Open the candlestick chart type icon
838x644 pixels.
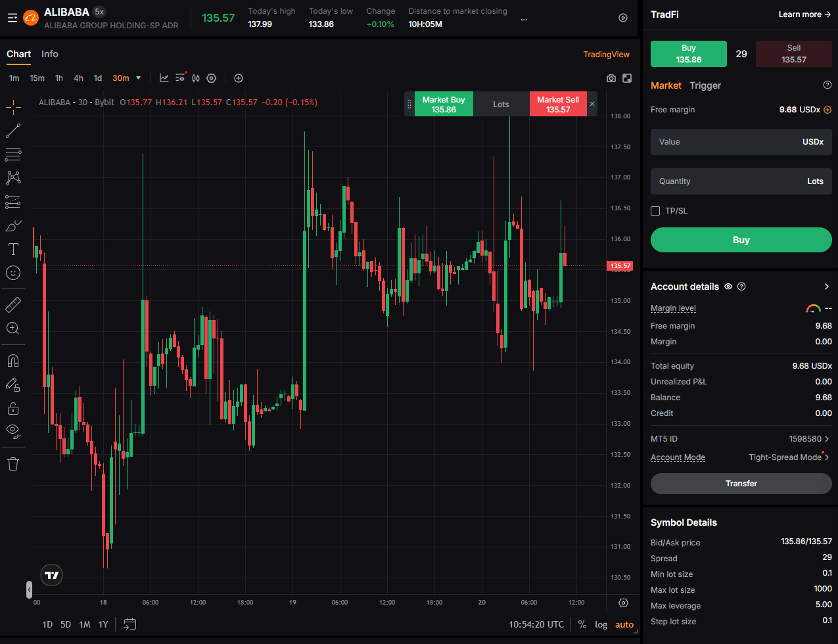click(x=196, y=78)
